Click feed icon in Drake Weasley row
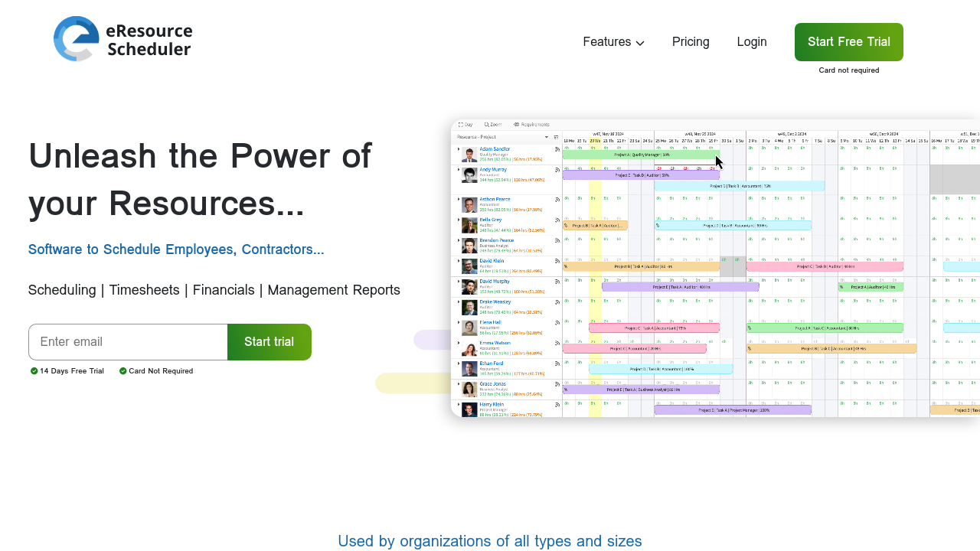The height and width of the screenshot is (551, 980). click(557, 302)
